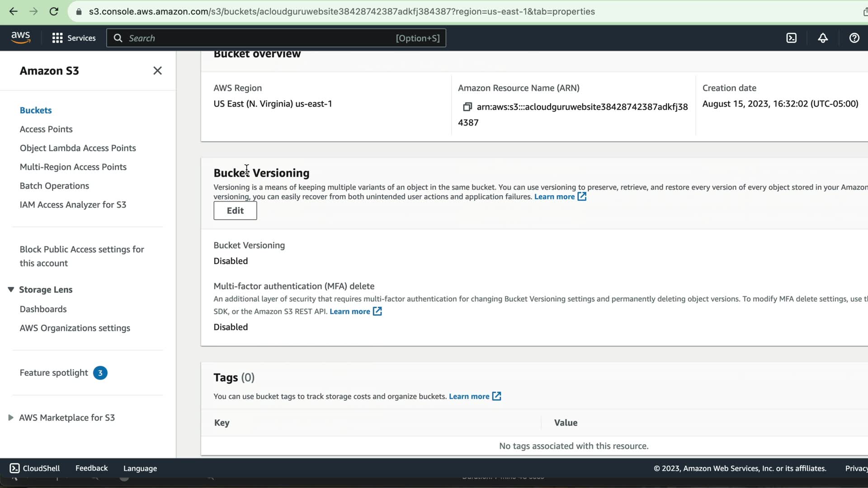The image size is (868, 488).
Task: Copy the bucket ARN with the copy icon
Action: point(467,107)
